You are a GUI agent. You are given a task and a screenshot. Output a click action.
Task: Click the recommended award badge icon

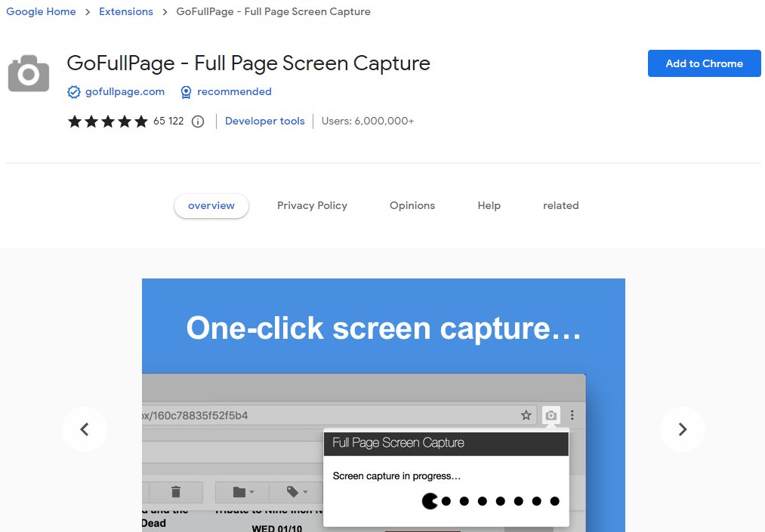pos(186,91)
